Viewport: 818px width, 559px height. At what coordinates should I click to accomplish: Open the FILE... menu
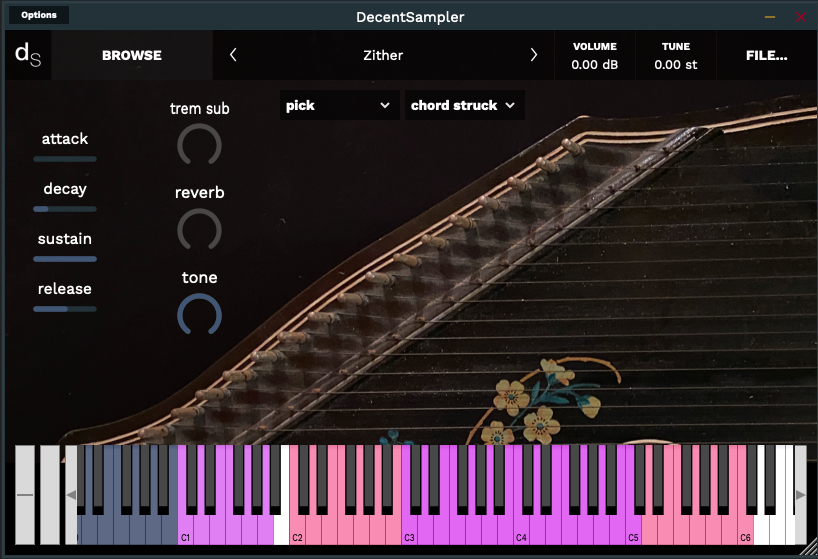766,55
